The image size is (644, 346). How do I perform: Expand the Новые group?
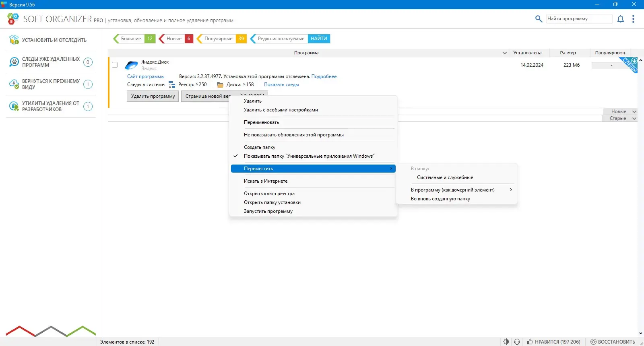click(634, 111)
